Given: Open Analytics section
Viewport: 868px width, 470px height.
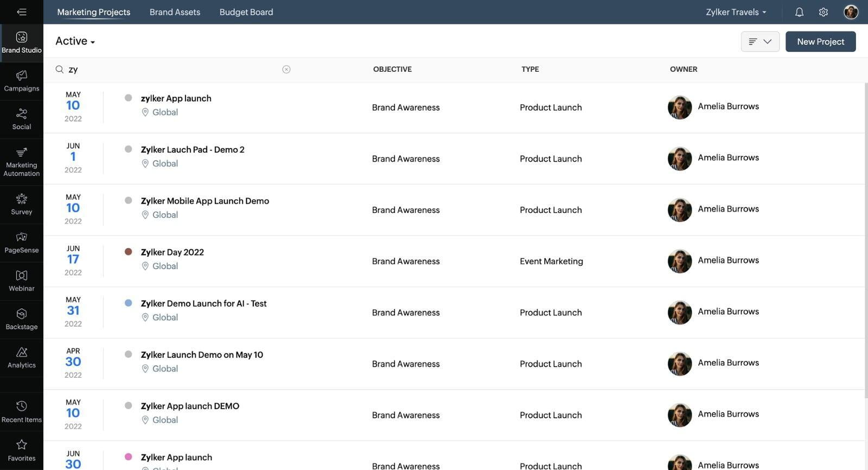Looking at the screenshot, I should pyautogui.click(x=22, y=358).
